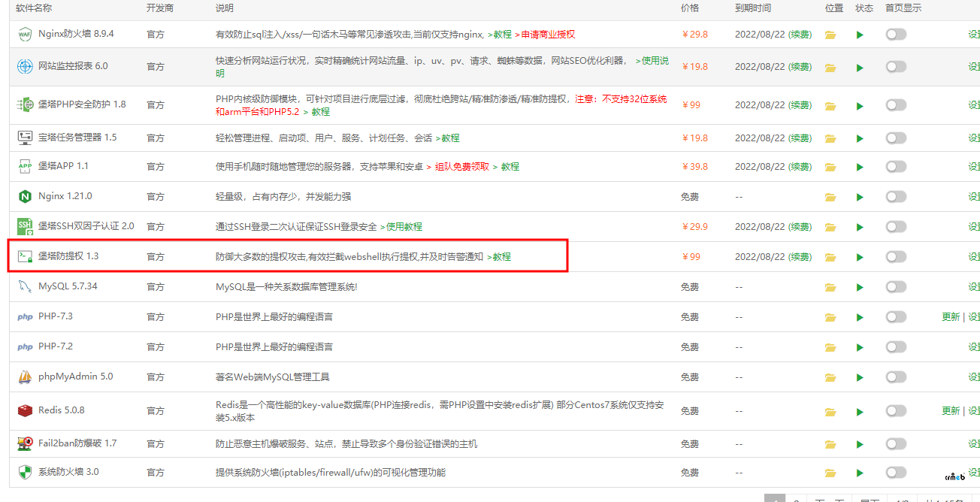Image resolution: width=980 pixels, height=502 pixels.
Task: Click 申请商业授权 link
Action: (x=546, y=34)
